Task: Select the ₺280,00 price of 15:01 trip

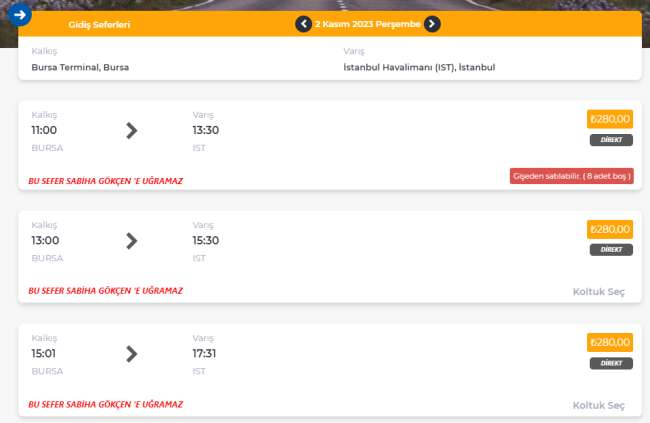Action: 610,343
